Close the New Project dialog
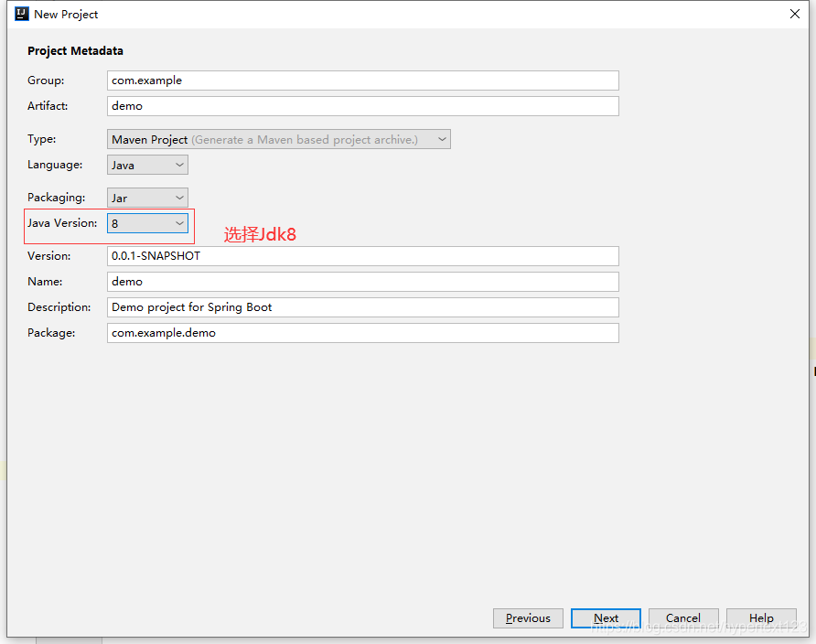Screen dimensions: 816x644 795,14
